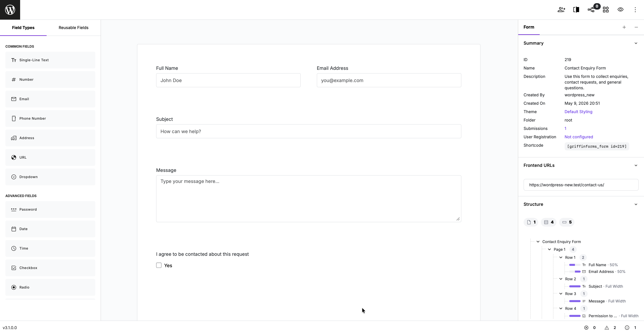Preview the form with eye icon

coord(621,10)
